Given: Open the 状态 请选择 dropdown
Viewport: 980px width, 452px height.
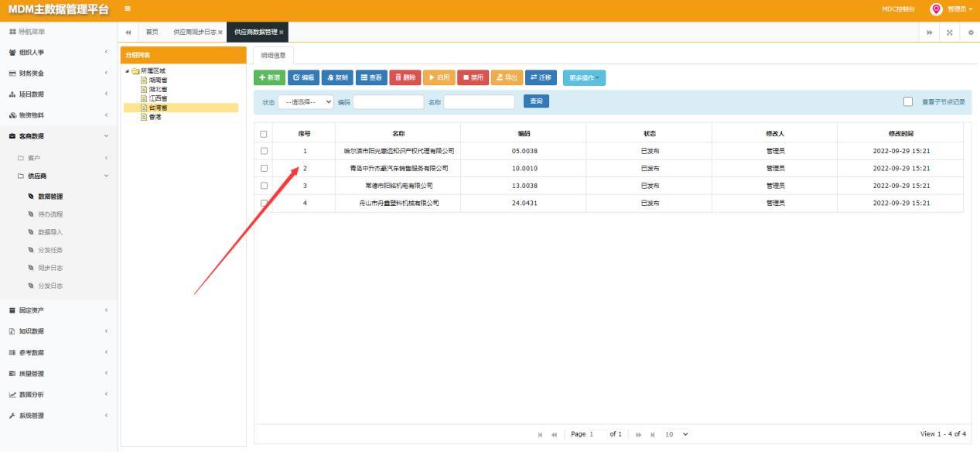Looking at the screenshot, I should (x=306, y=101).
